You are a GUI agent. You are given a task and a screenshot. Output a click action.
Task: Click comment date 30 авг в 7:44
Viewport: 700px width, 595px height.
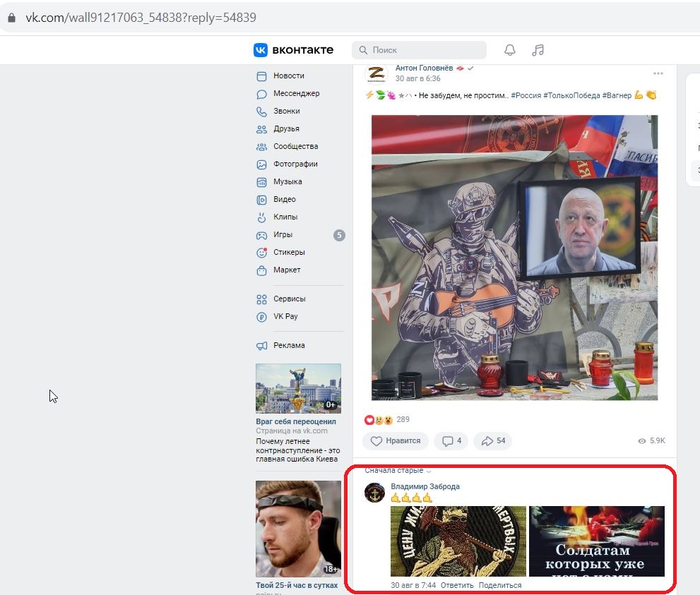pyautogui.click(x=413, y=585)
